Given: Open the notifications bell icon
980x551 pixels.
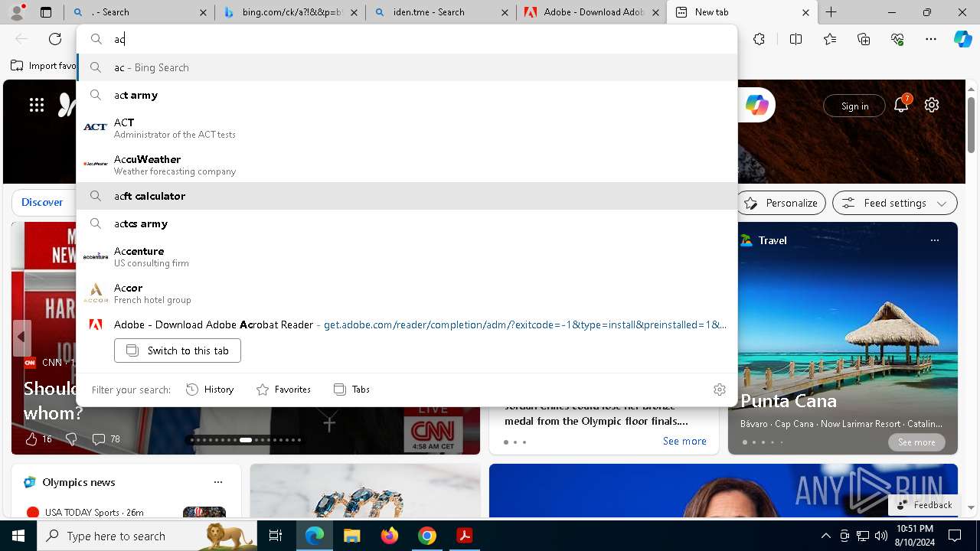Looking at the screenshot, I should coord(901,106).
